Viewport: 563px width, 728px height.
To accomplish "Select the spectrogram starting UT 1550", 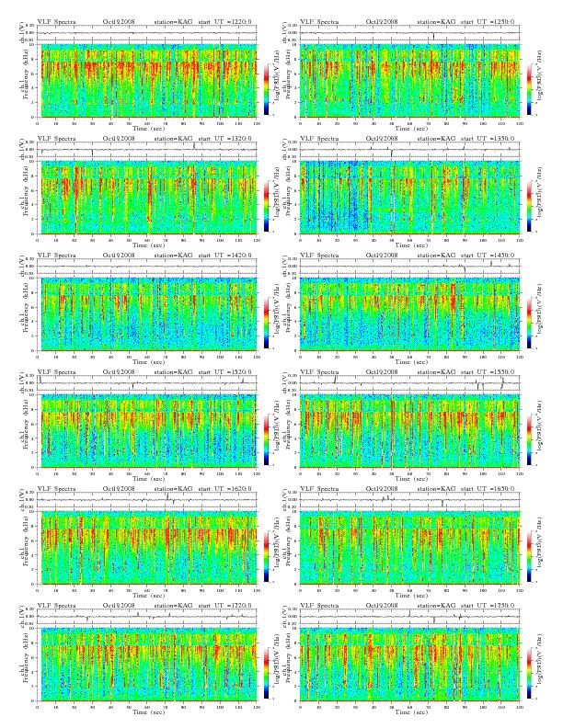I will click(409, 431).
